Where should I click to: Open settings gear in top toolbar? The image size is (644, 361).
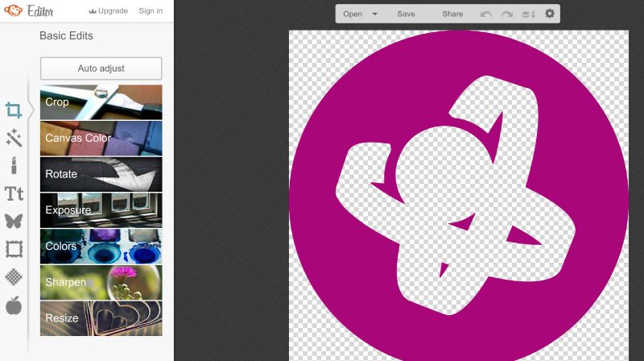pos(550,14)
